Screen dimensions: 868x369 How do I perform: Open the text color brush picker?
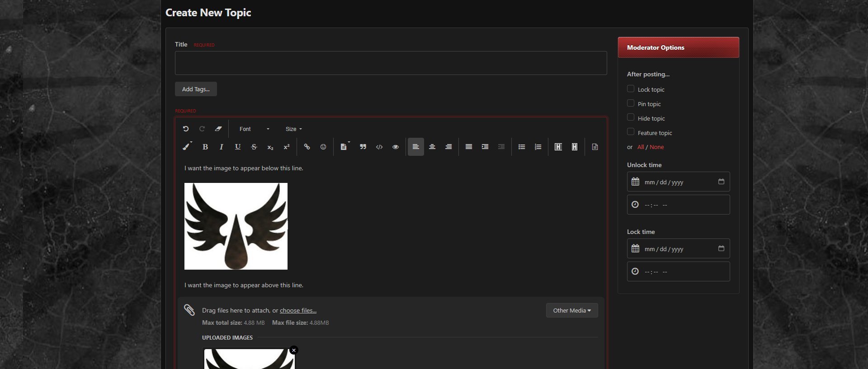186,147
